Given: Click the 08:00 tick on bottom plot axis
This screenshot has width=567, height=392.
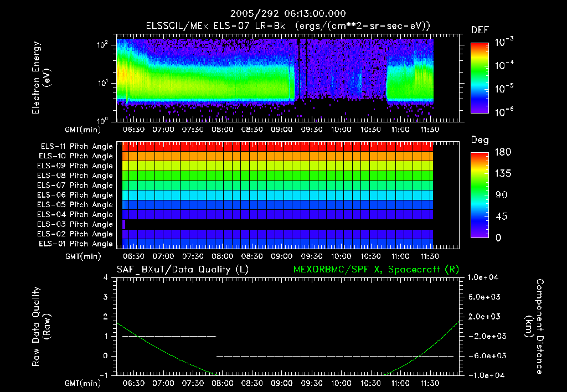Looking at the screenshot, I should (222, 383).
